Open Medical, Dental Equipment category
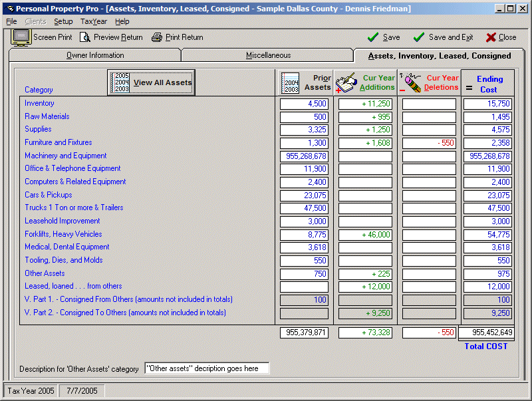The image size is (532, 401). (x=67, y=247)
